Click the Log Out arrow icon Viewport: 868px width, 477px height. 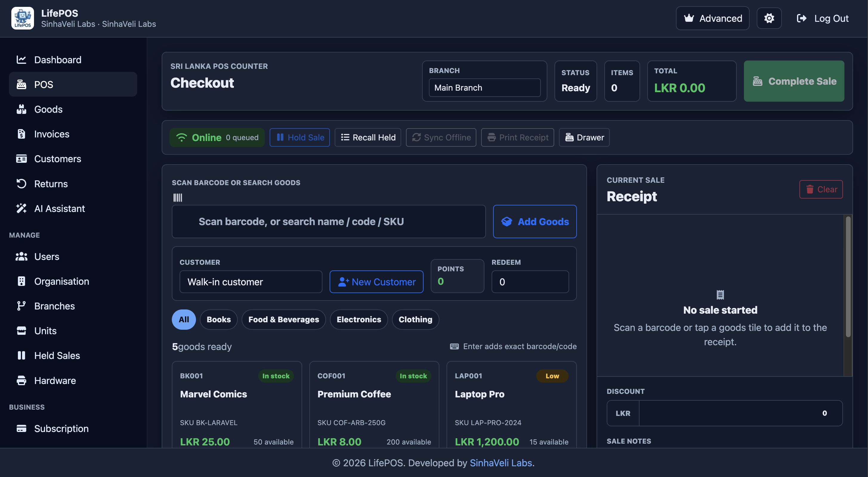point(801,18)
